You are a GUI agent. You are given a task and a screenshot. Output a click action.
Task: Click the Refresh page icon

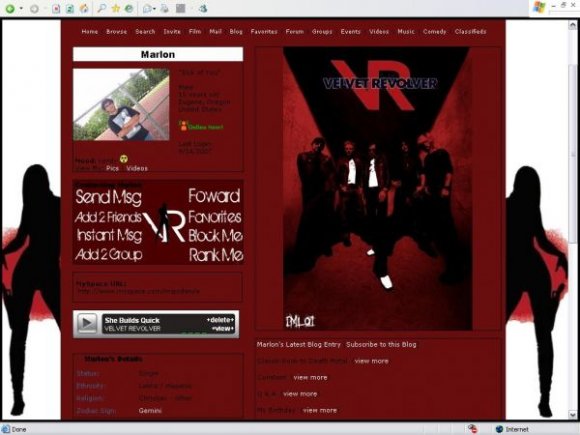(70, 9)
